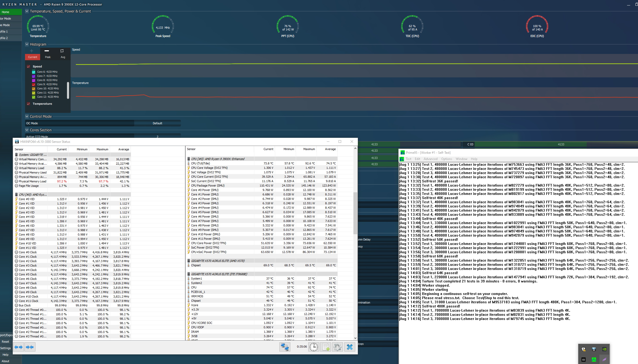The height and width of the screenshot is (364, 638).
Task: Click histogram minus zoom icon
Action: (x=47, y=51)
